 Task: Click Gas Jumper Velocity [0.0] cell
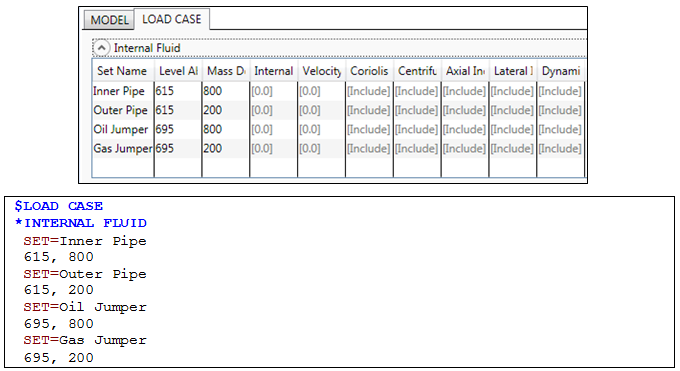tap(321, 148)
